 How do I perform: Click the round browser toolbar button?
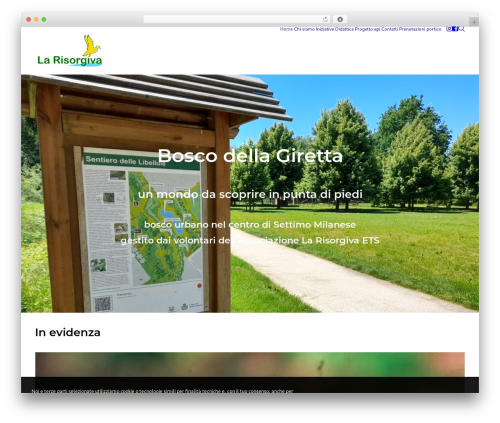pos(340,19)
